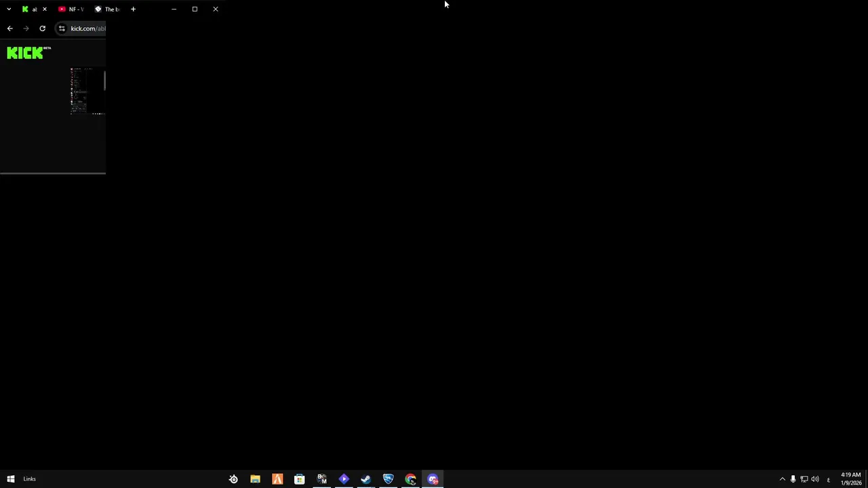Go back to the previous page
This screenshot has width=868, height=488.
pyautogui.click(x=9, y=28)
